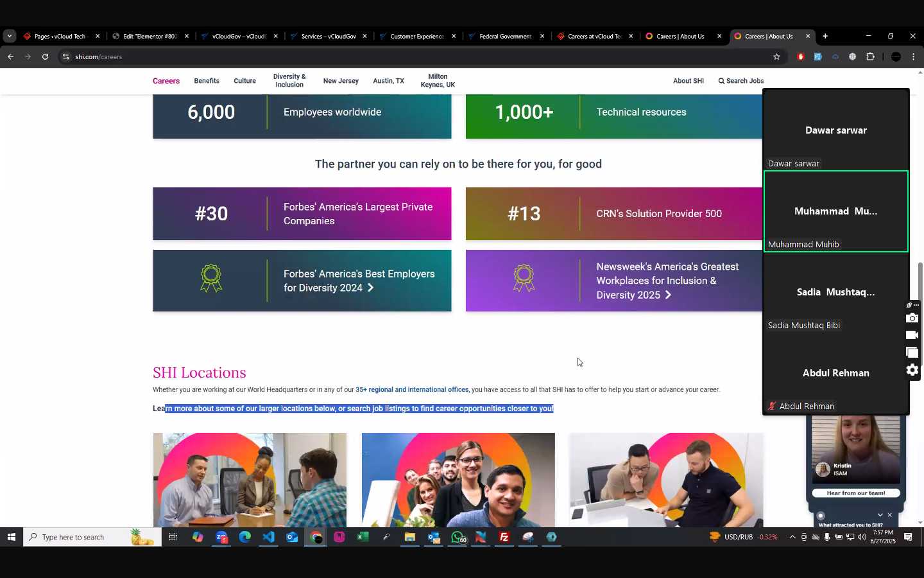Switch to the Services – vCloudGov tab

click(327, 36)
